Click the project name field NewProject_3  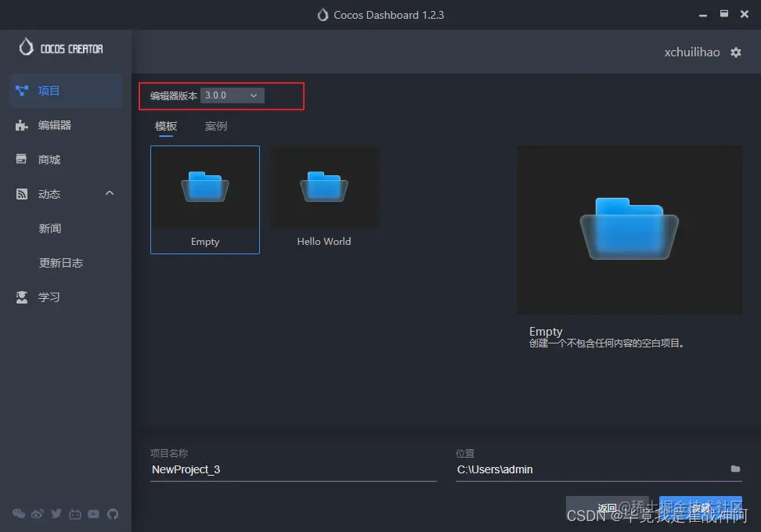pos(293,469)
